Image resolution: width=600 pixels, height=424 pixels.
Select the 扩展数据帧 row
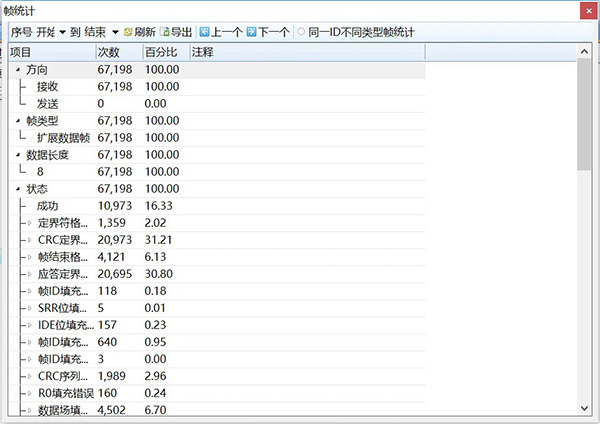coord(64,138)
